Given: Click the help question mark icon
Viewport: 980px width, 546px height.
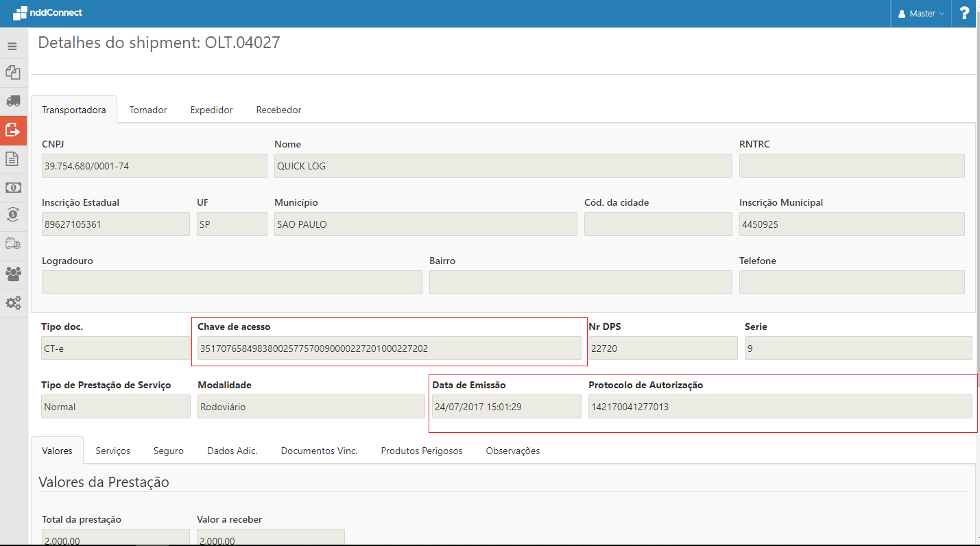Looking at the screenshot, I should point(964,13).
